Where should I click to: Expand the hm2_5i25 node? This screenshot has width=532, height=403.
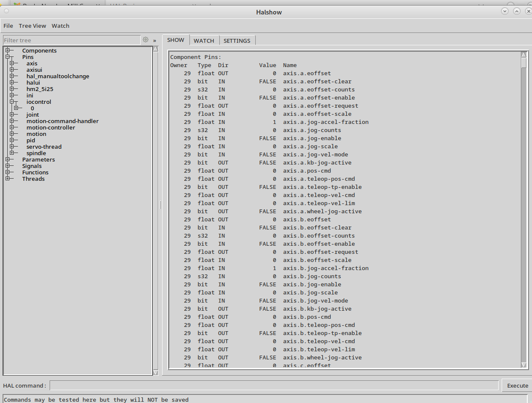pyautogui.click(x=12, y=89)
